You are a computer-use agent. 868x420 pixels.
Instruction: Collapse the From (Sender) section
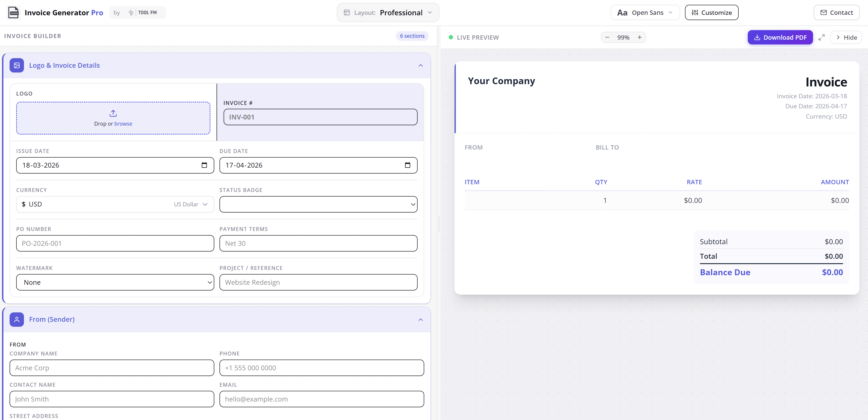click(420, 319)
